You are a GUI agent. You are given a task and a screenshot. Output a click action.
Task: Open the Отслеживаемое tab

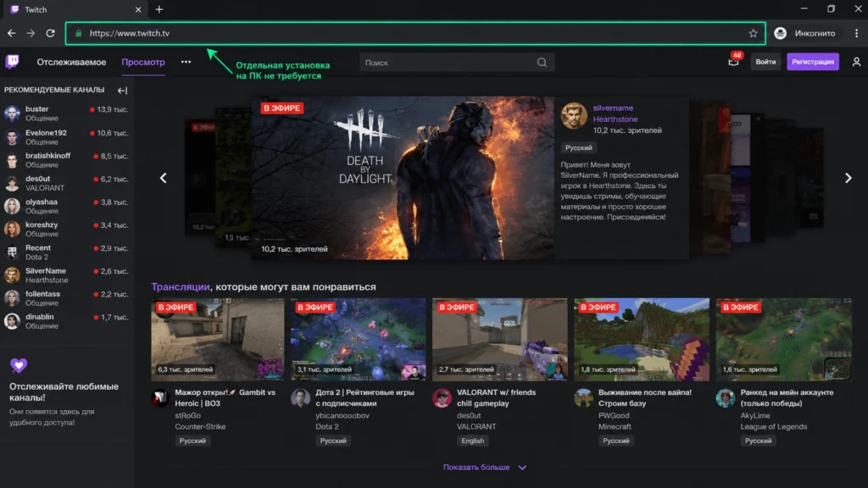pos(71,62)
